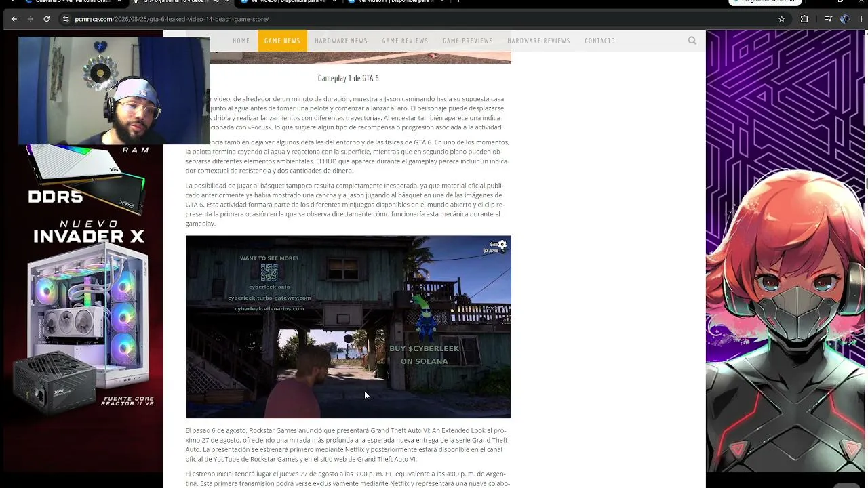868x488 pixels.
Task: Open the settings gear on the gameplay video
Action: coord(502,245)
